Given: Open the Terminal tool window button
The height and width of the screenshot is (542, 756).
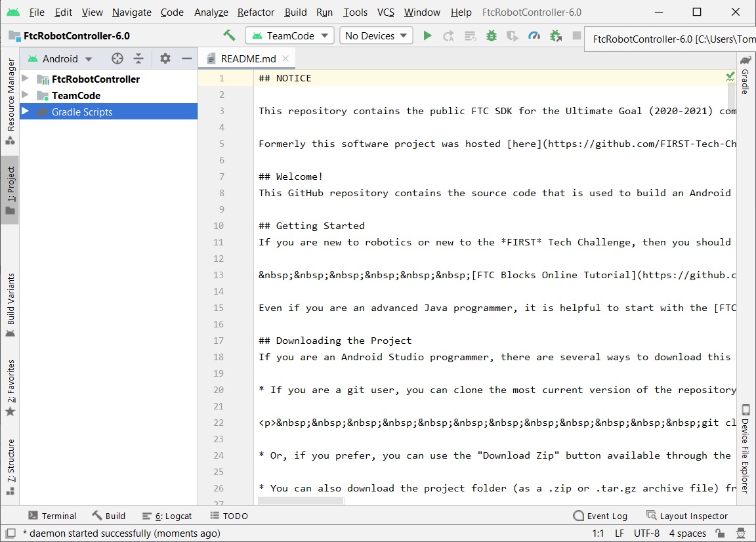Looking at the screenshot, I should (52, 516).
